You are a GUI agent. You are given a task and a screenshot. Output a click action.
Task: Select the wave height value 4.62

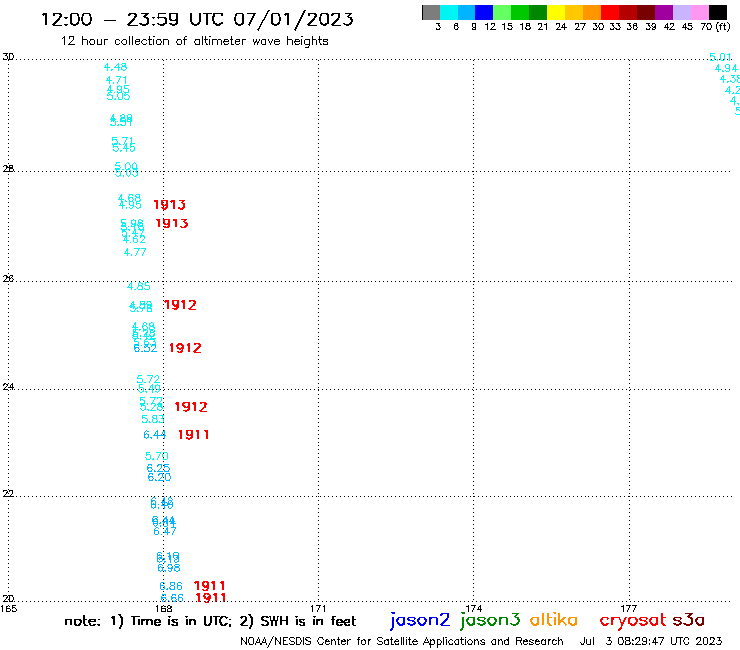(134, 239)
